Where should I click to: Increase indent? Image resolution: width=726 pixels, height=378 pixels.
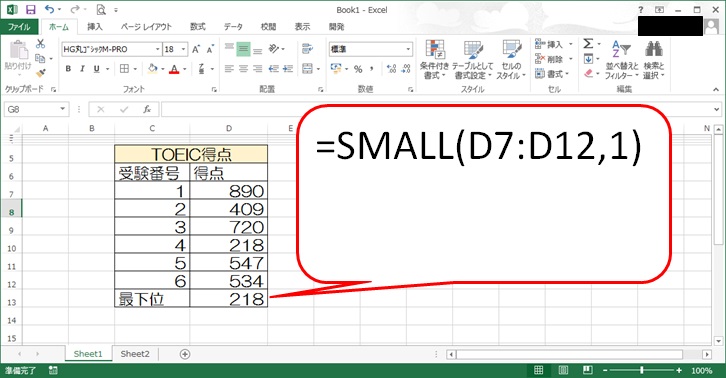point(288,69)
